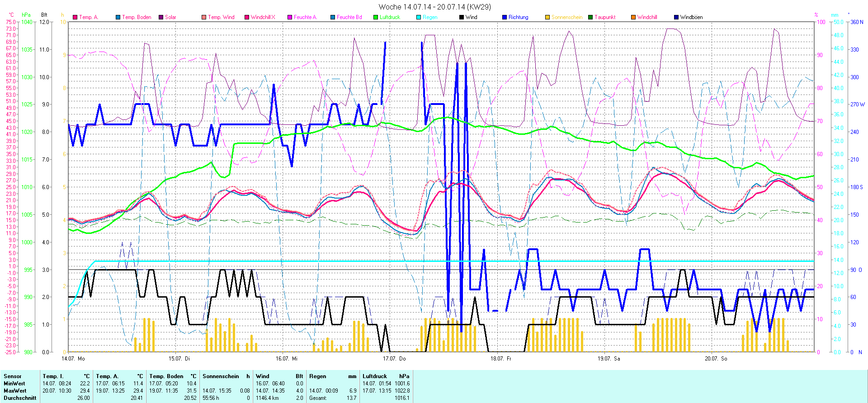Click the Temp. Boden column header in table

(x=166, y=376)
